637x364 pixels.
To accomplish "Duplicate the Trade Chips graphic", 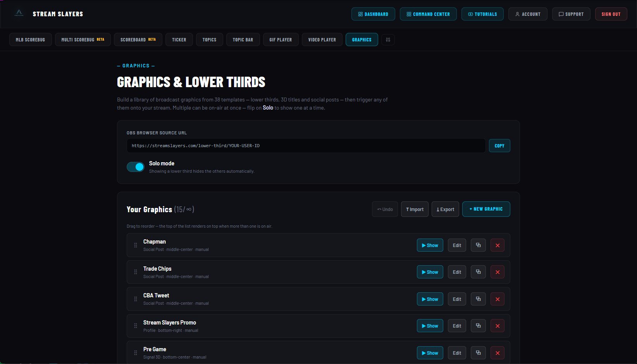I will tap(478, 272).
